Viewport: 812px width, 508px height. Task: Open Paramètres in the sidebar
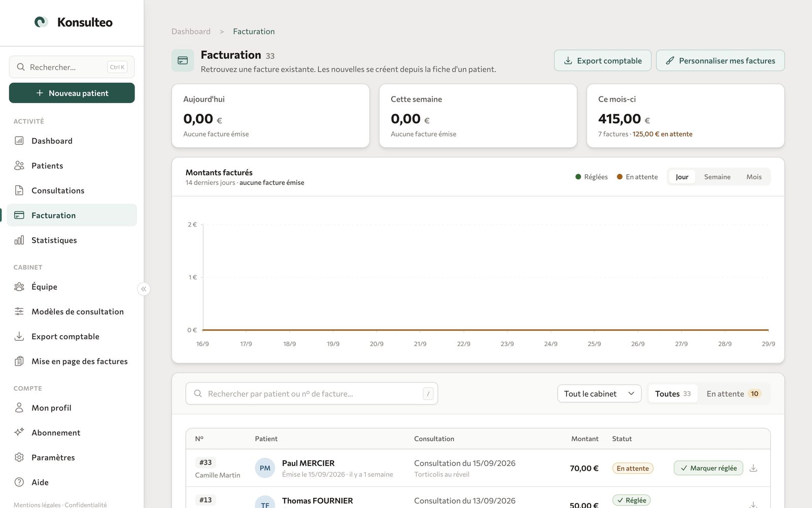click(72, 457)
